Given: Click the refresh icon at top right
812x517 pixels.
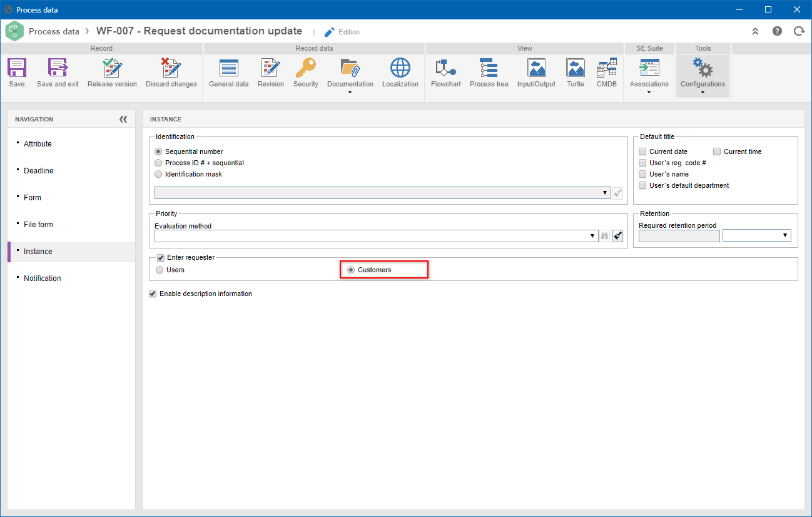Looking at the screenshot, I should pyautogui.click(x=798, y=31).
